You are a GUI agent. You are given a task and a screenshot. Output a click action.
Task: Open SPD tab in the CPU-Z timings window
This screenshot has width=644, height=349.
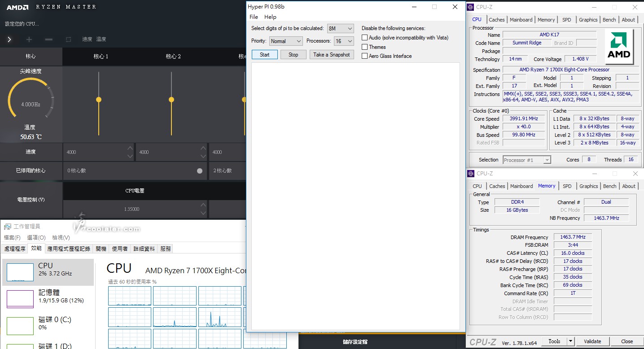tap(567, 186)
